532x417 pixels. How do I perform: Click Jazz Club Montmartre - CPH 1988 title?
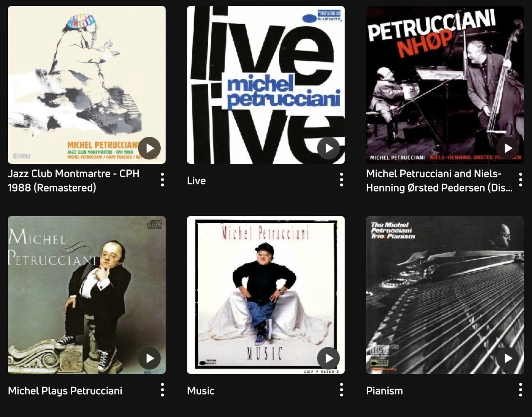(x=73, y=181)
